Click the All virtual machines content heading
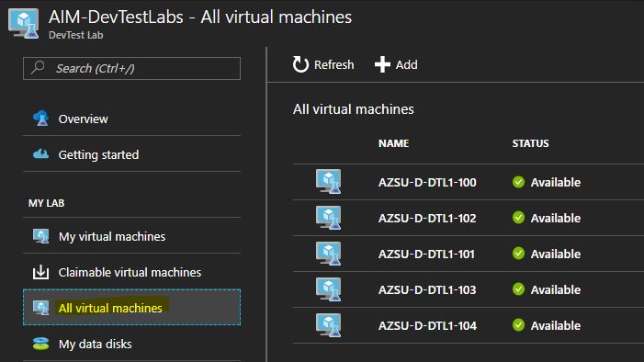 pyautogui.click(x=353, y=109)
